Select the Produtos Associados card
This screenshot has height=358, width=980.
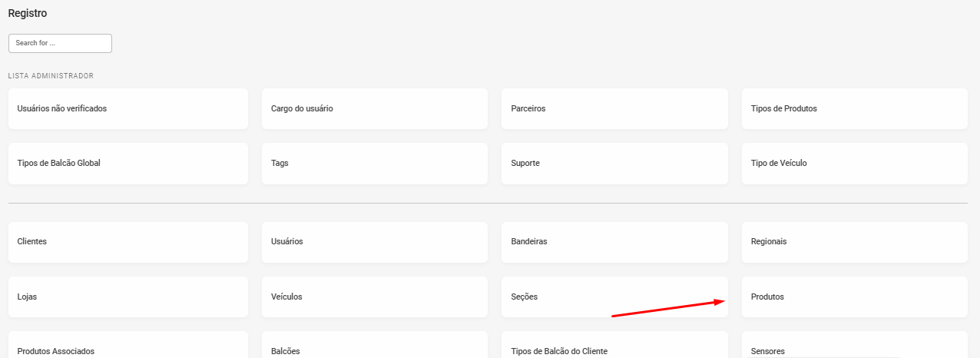127,347
